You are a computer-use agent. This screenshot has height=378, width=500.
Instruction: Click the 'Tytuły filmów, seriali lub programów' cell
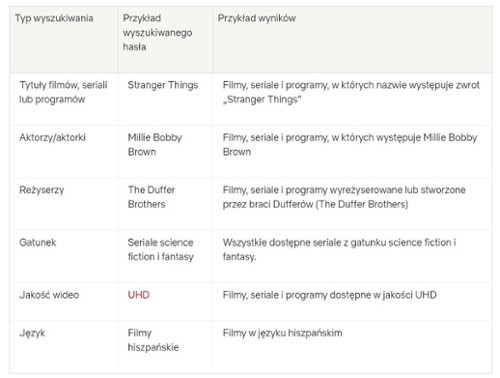63,92
